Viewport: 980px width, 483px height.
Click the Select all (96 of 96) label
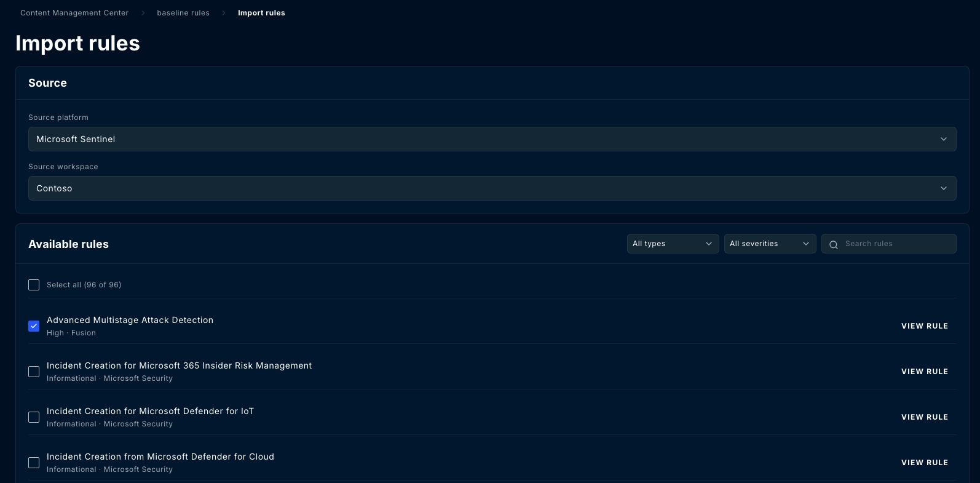pos(84,285)
